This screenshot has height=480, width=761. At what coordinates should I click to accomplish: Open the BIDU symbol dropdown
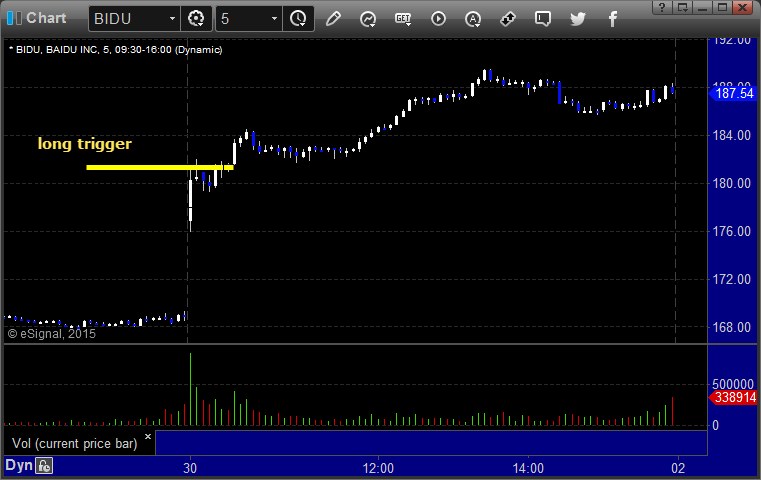pos(172,18)
